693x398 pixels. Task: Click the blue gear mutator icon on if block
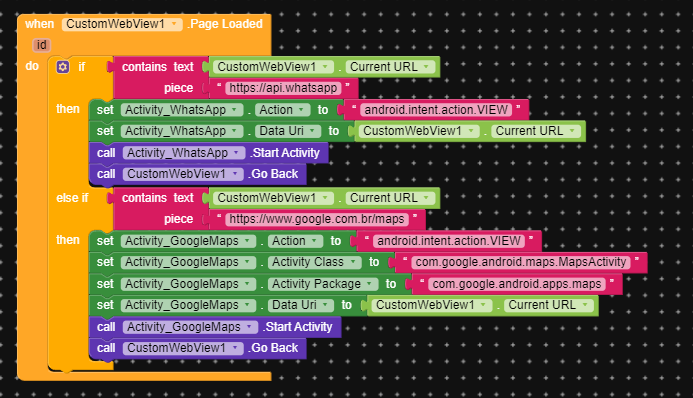[63, 67]
